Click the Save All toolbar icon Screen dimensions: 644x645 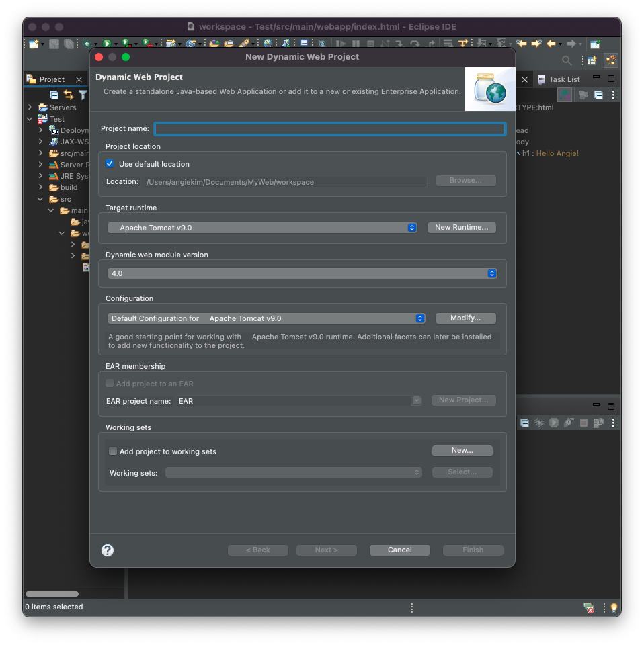69,44
